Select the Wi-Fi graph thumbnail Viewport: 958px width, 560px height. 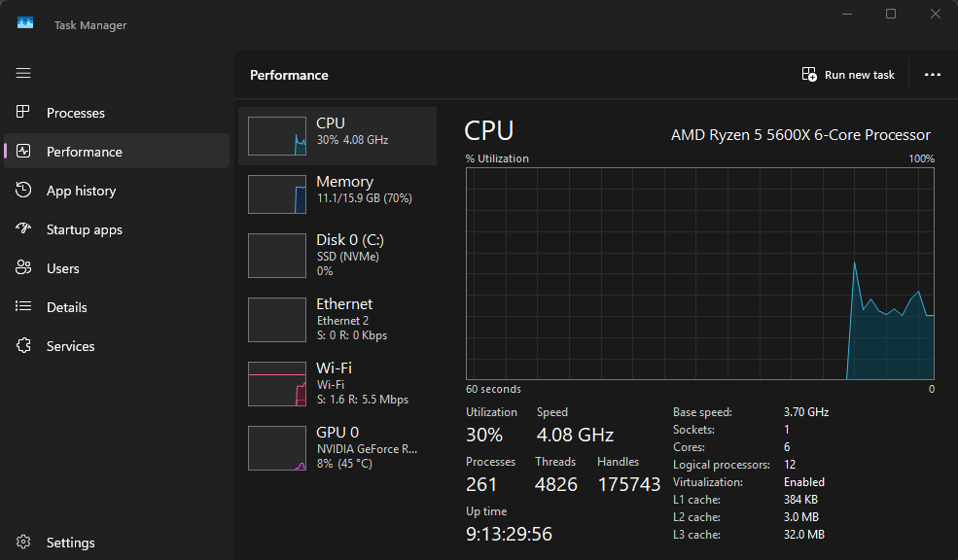click(277, 383)
